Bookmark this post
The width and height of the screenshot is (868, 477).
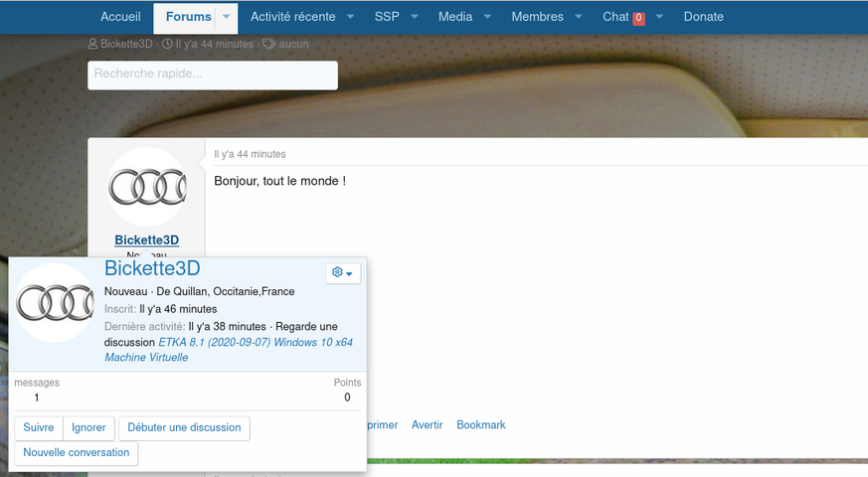coord(480,425)
